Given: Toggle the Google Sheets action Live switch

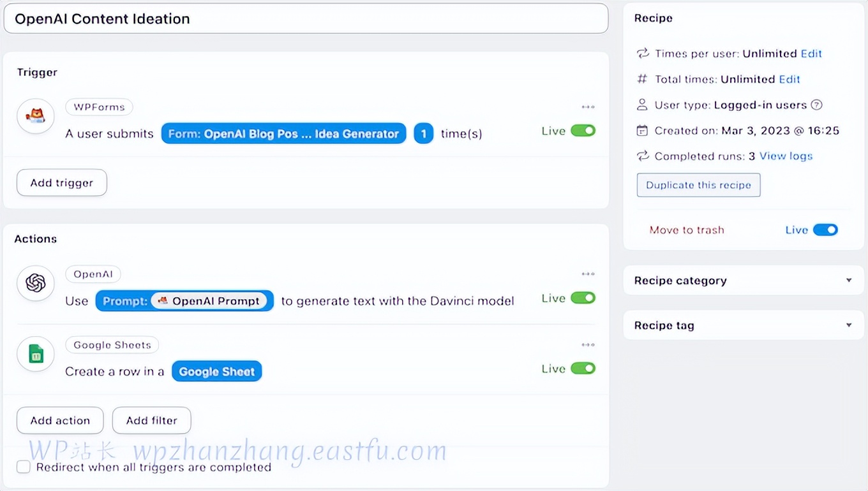Looking at the screenshot, I should tap(583, 369).
